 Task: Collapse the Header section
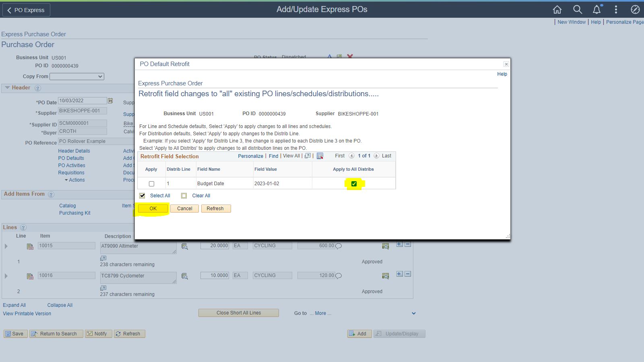pos(7,88)
